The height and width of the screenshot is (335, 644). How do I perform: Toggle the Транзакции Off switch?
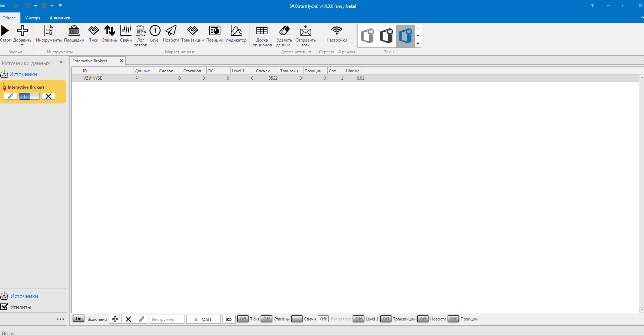(386, 319)
